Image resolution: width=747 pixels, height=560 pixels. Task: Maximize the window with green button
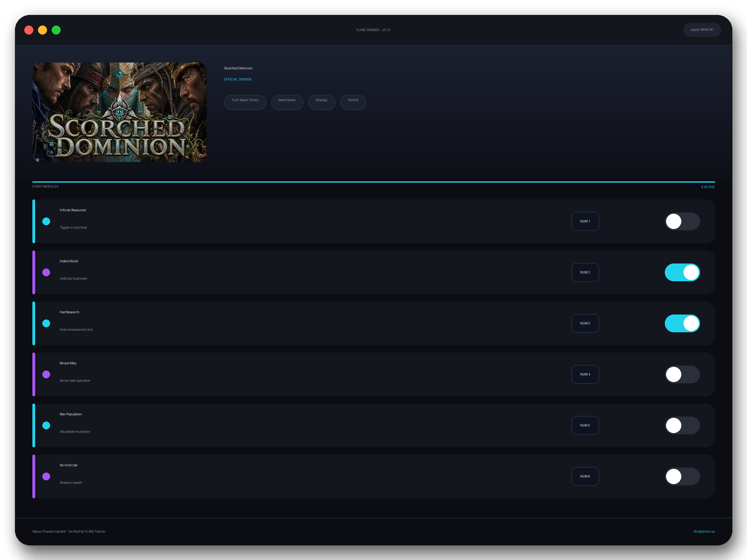[56, 30]
